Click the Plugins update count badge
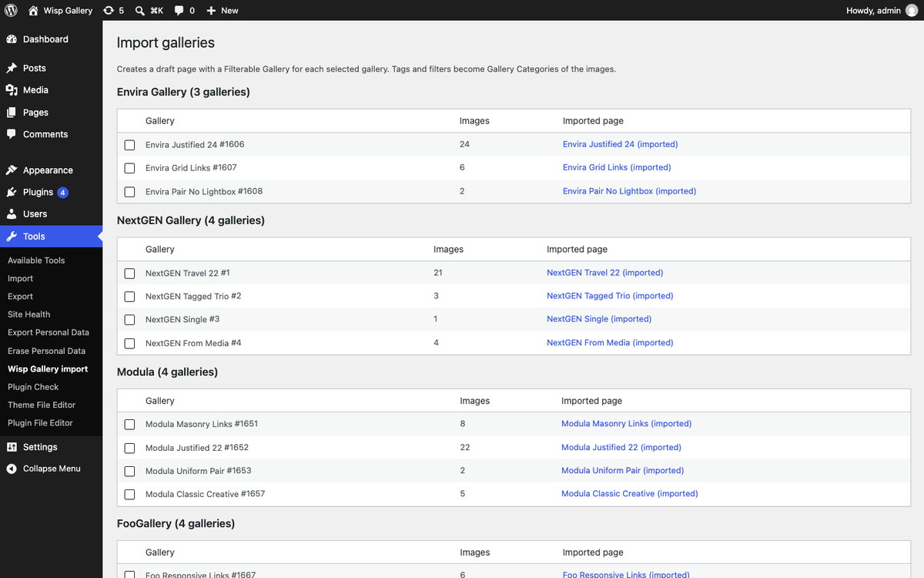924x578 pixels. (63, 192)
